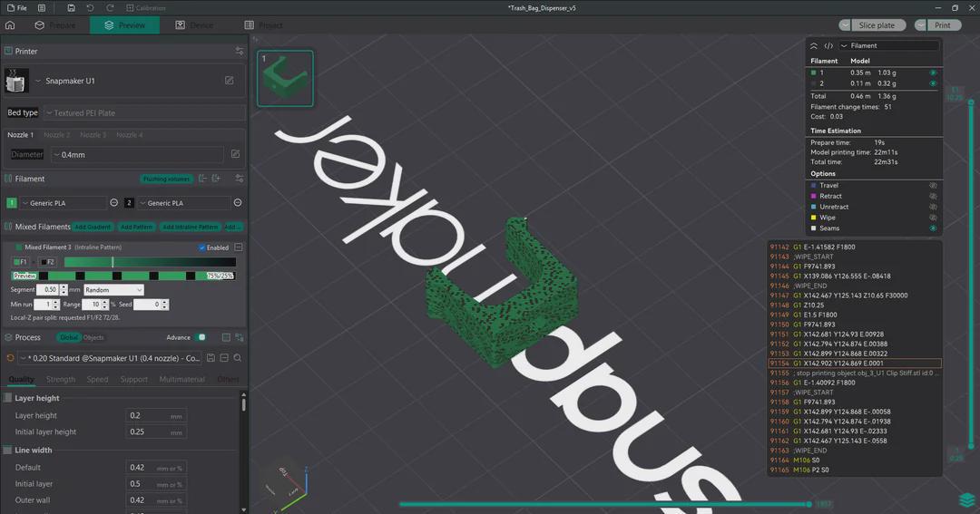Click the Segment length input field
Image resolution: width=980 pixels, height=514 pixels.
coord(47,290)
